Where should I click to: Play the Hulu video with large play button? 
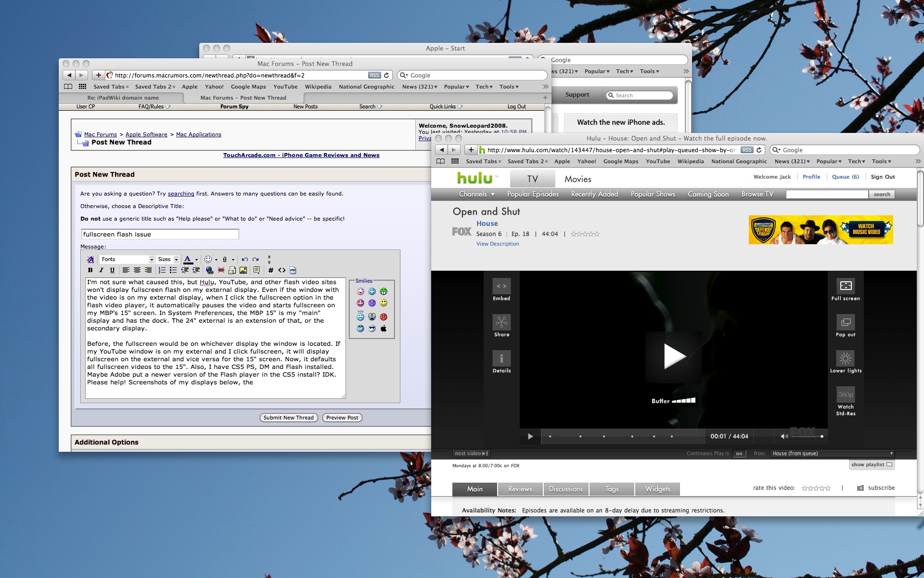click(x=674, y=356)
